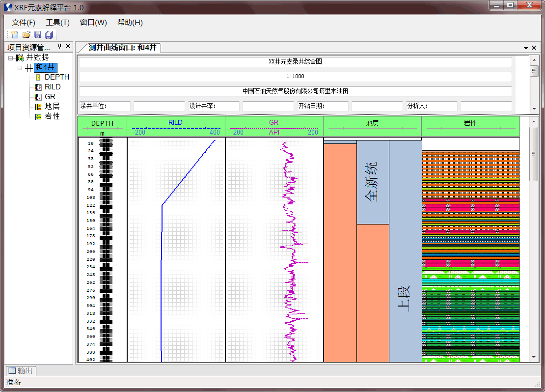Image resolution: width=545 pixels, height=392 pixels.
Task: Switch to the 测井曲线窗口: 和4井 tab
Action: pos(122,48)
